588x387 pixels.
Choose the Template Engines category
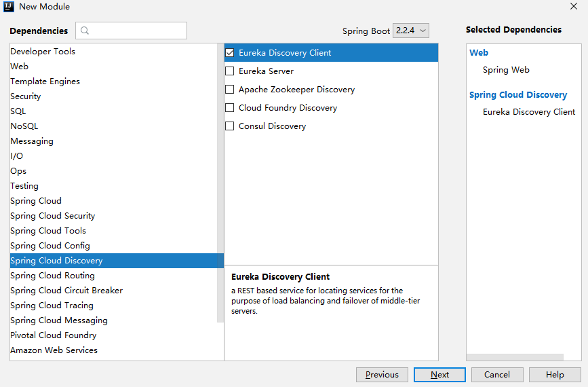[x=114, y=81]
